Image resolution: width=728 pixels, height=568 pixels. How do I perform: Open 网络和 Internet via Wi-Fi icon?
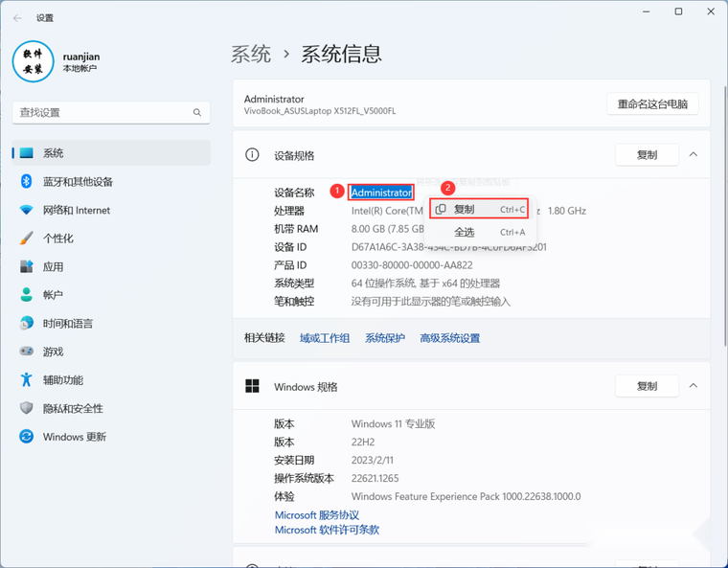click(x=27, y=210)
